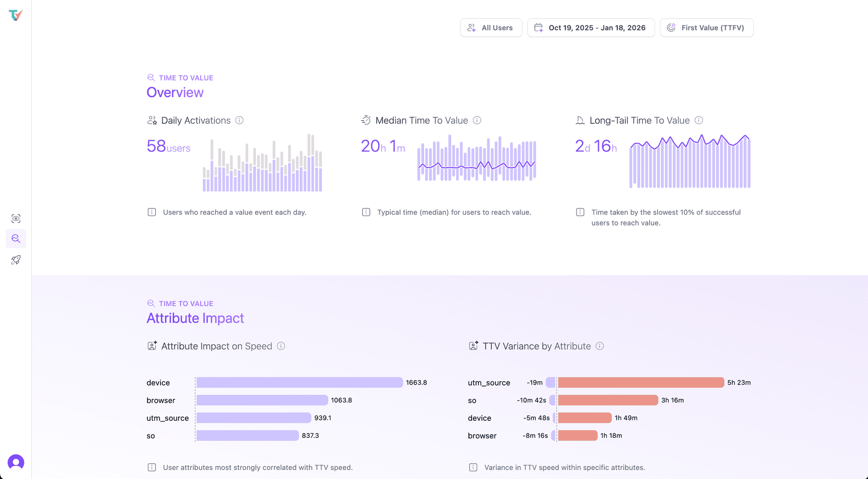Open the user profile avatar

point(16,462)
